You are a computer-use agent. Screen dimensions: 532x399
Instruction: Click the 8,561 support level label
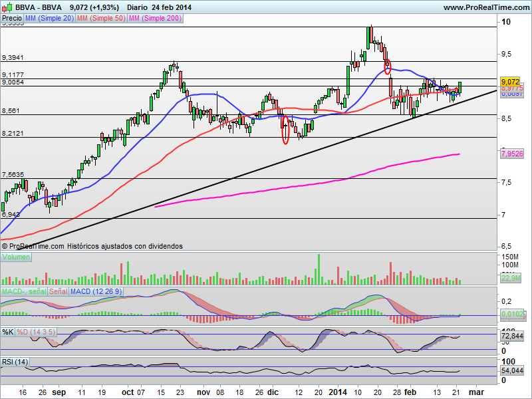(x=11, y=111)
